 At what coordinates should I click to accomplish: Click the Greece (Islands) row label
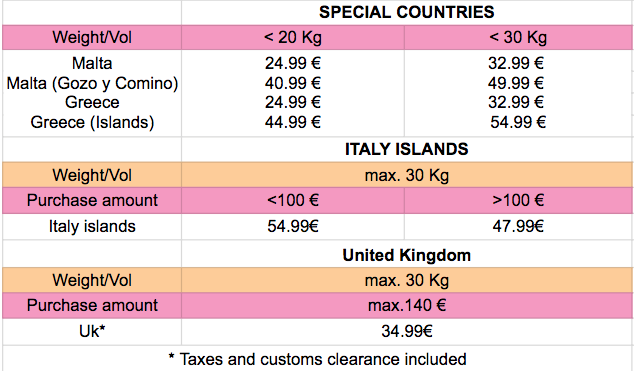point(92,122)
